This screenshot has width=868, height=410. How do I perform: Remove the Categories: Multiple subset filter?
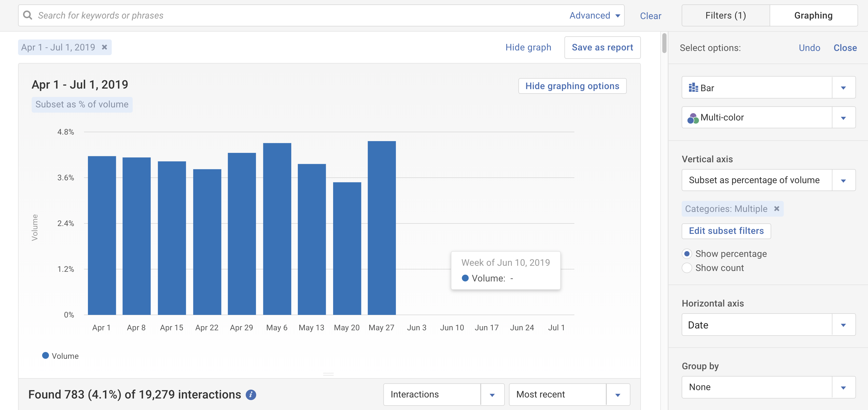(777, 209)
